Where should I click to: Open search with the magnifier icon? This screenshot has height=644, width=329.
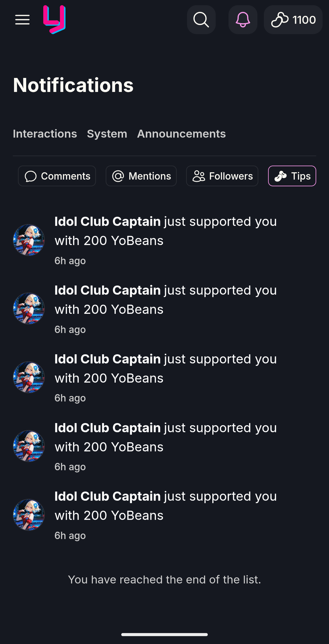[x=201, y=20]
